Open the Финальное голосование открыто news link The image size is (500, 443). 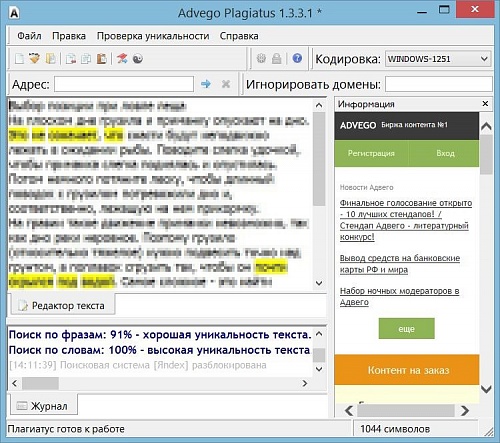click(x=406, y=220)
